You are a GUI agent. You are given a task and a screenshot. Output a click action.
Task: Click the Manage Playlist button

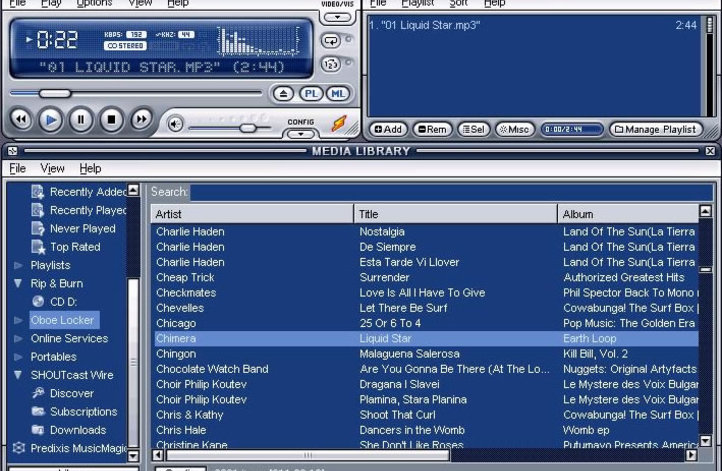tap(655, 129)
